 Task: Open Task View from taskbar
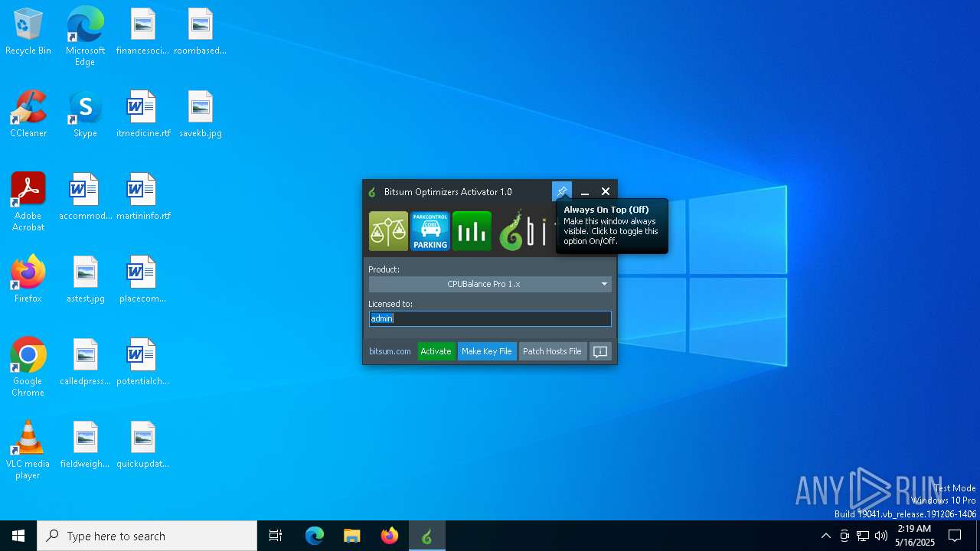276,536
